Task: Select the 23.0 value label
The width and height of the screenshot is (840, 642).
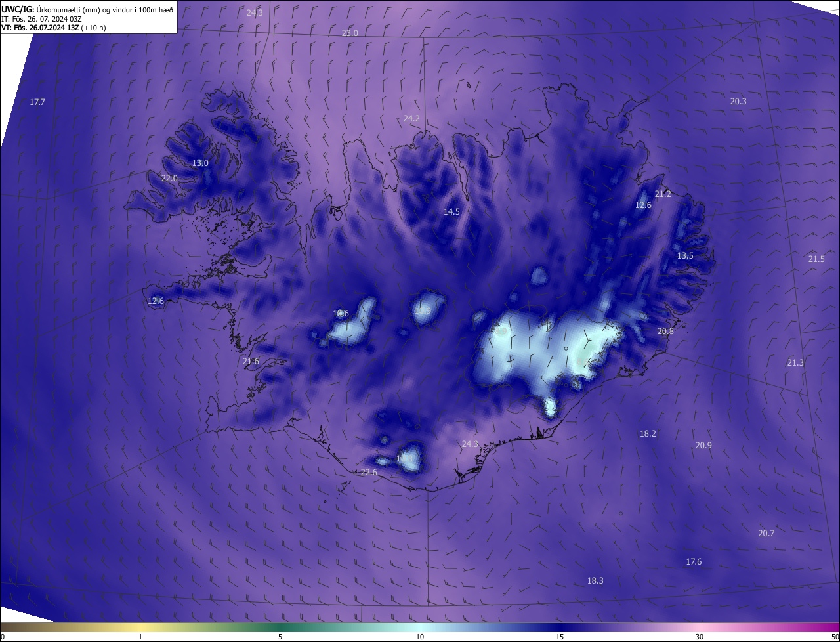Action: click(x=350, y=33)
